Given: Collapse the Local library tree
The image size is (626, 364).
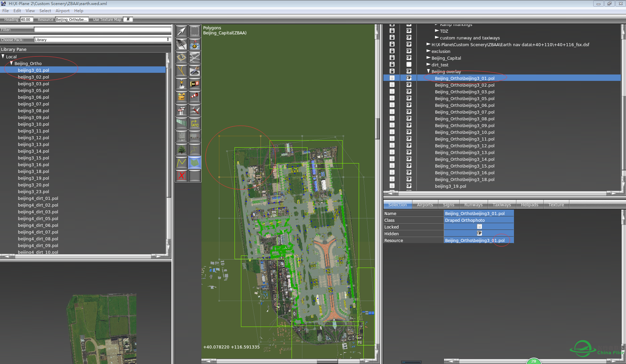Looking at the screenshot, I should click(x=3, y=56).
